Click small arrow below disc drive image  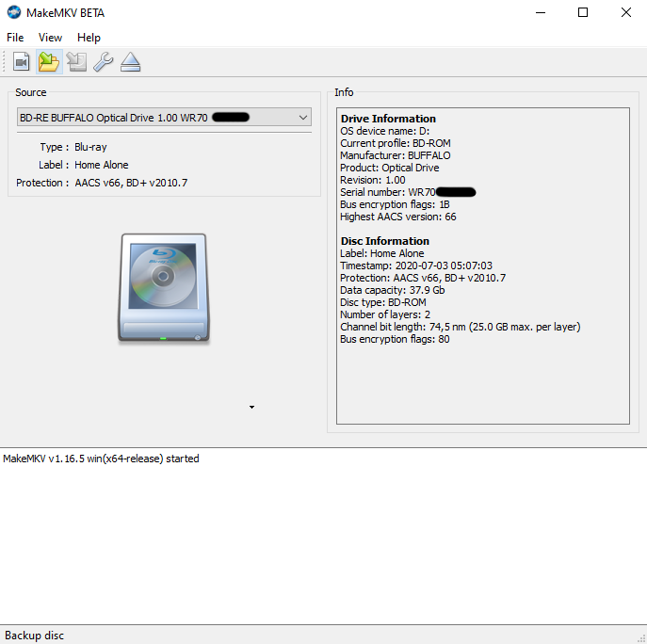[251, 407]
